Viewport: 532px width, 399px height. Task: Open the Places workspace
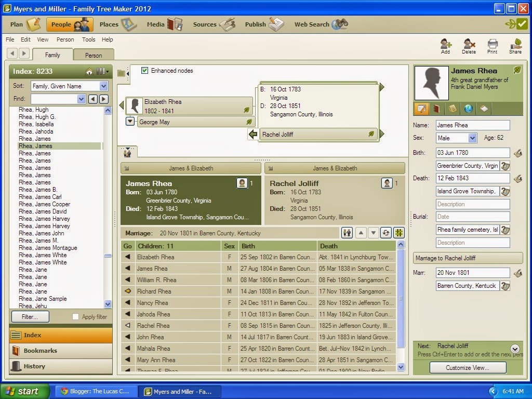click(x=118, y=24)
